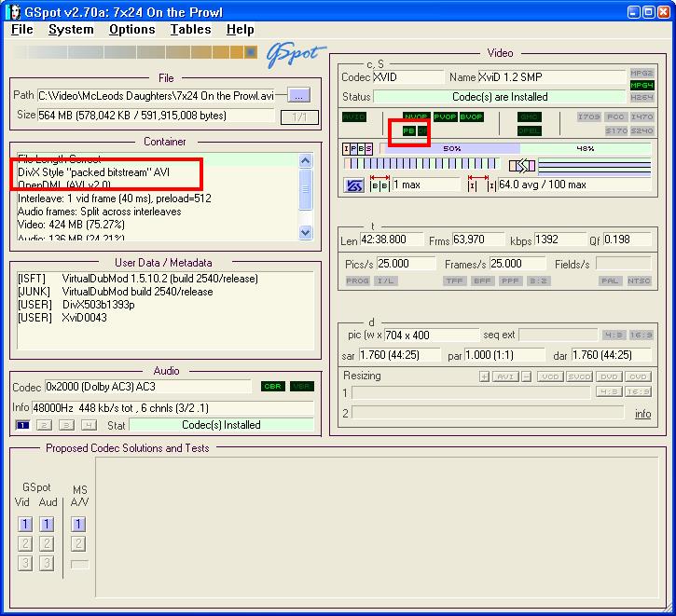Click the PROG scan indicator
676x616 pixels.
click(x=357, y=281)
